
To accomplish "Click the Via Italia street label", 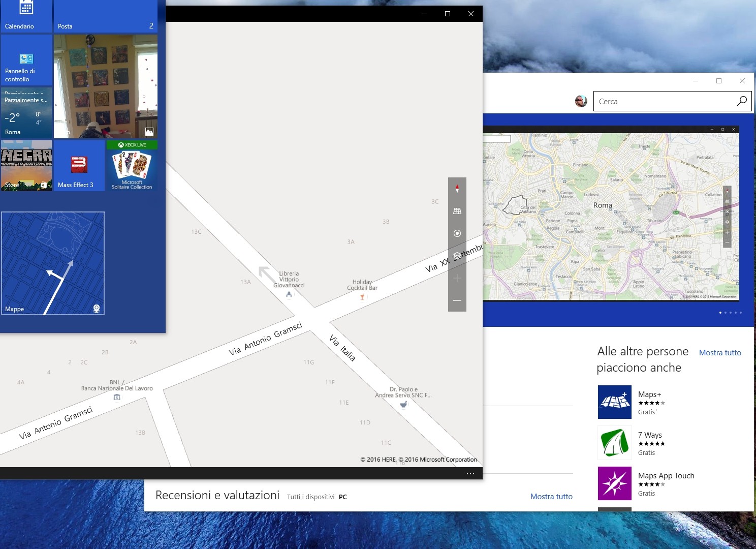I will point(342,348).
